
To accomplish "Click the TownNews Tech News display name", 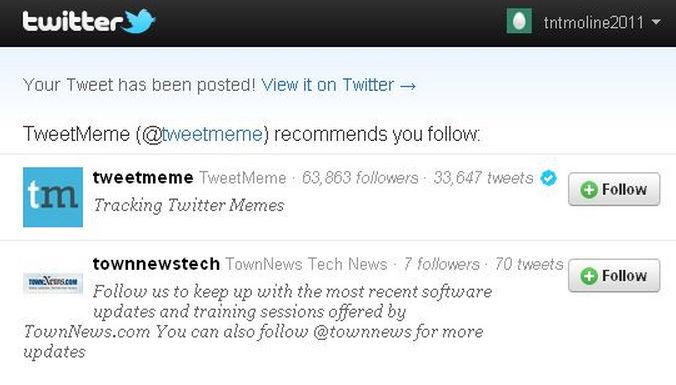I will [307, 264].
